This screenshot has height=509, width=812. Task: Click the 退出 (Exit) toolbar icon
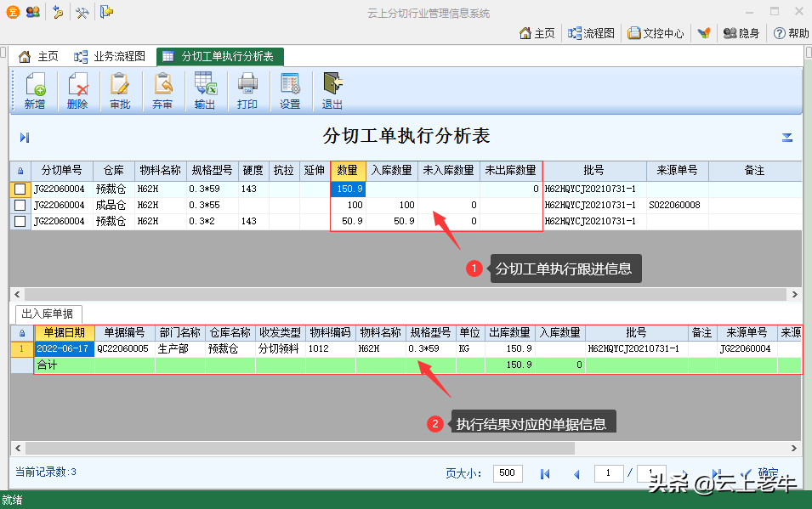tap(332, 90)
